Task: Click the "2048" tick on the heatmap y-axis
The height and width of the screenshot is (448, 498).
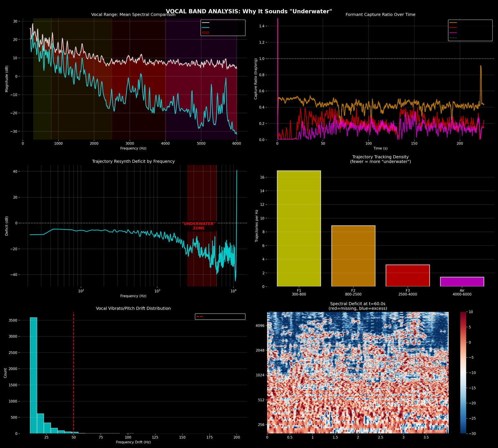Action: [x=260, y=350]
